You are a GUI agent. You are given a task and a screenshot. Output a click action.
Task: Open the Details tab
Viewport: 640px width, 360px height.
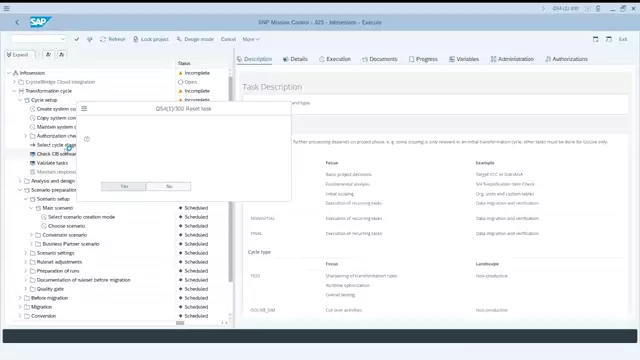(295, 59)
